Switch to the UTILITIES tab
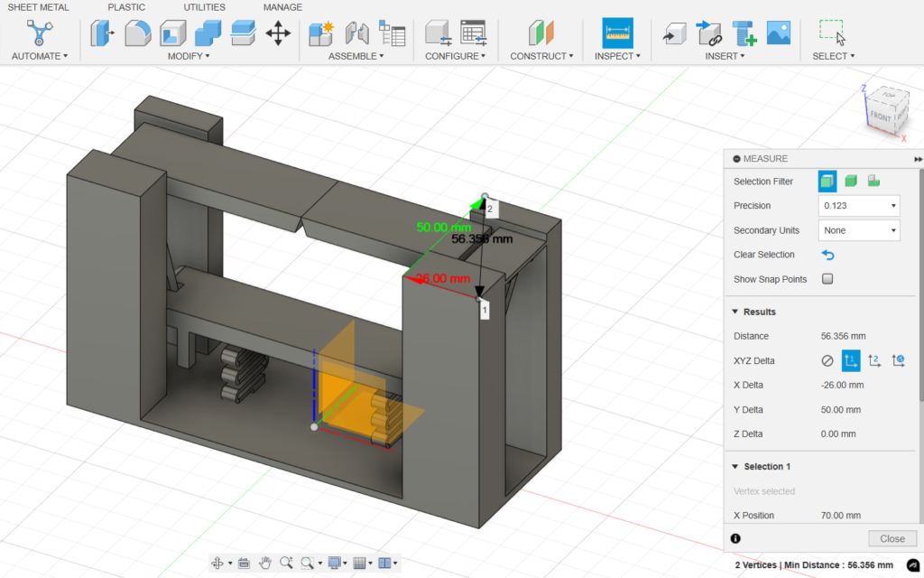The image size is (924, 578). coord(205,7)
